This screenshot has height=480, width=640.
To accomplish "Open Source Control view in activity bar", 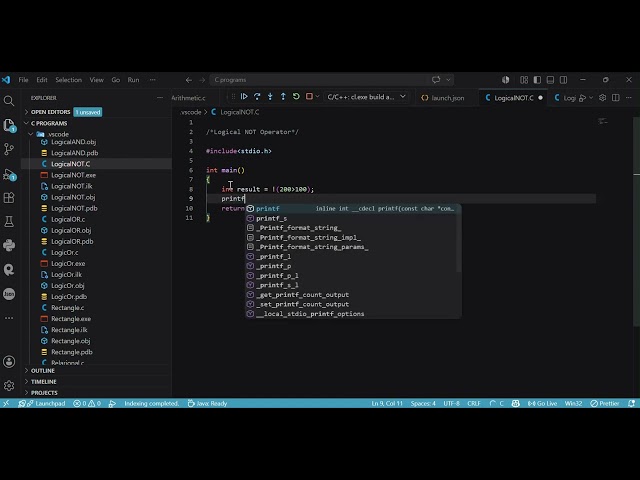I will (x=9, y=149).
